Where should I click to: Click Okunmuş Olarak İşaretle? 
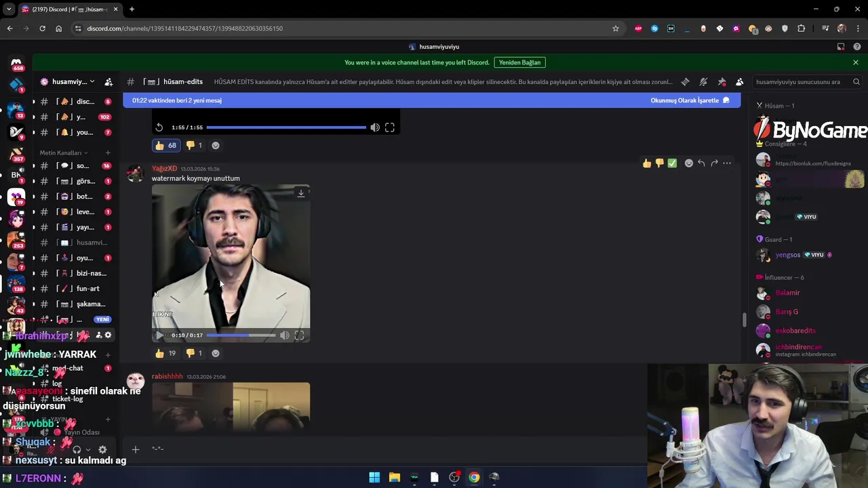click(690, 100)
